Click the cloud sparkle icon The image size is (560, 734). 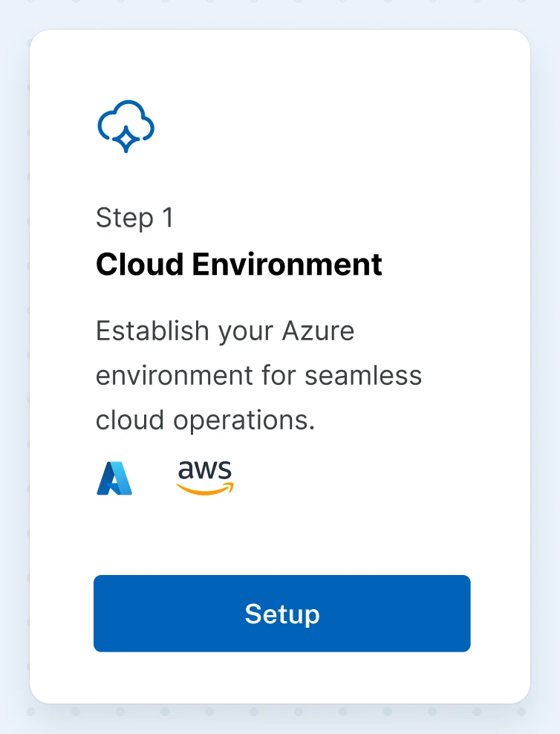tap(126, 126)
